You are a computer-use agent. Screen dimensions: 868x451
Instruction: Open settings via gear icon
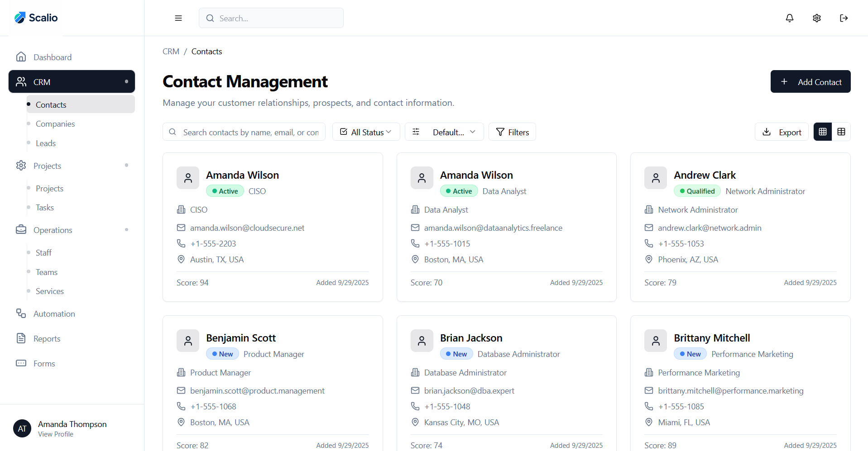coord(816,18)
